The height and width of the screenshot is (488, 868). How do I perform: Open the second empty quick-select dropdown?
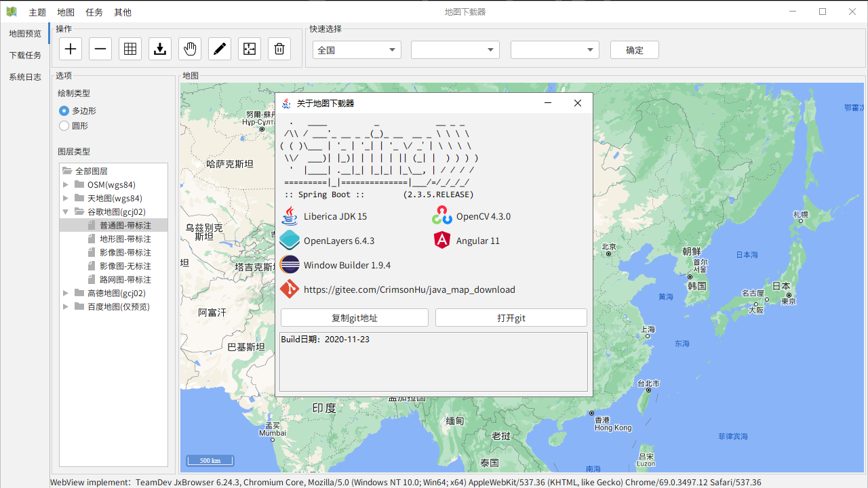pos(455,49)
